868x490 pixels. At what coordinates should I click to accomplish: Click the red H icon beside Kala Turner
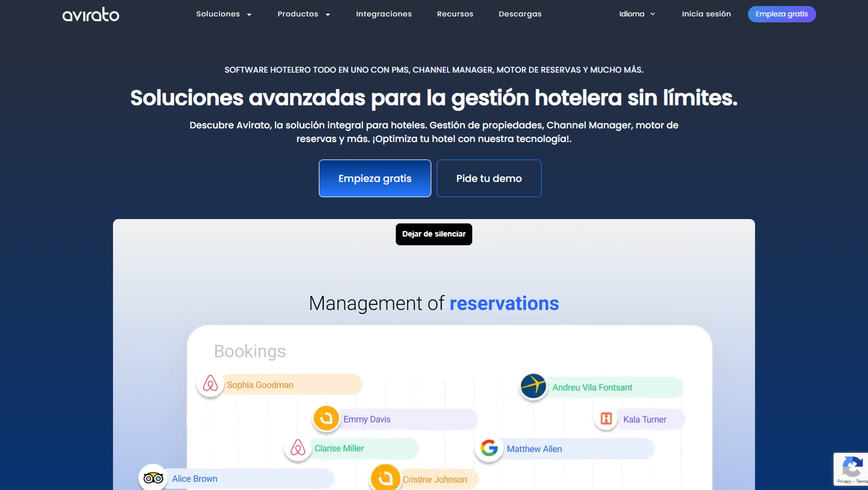coord(606,418)
